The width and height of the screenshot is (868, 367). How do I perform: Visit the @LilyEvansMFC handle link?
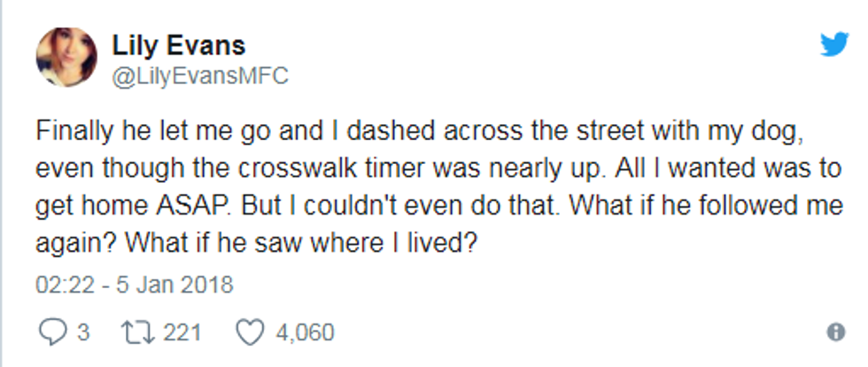coord(200,76)
